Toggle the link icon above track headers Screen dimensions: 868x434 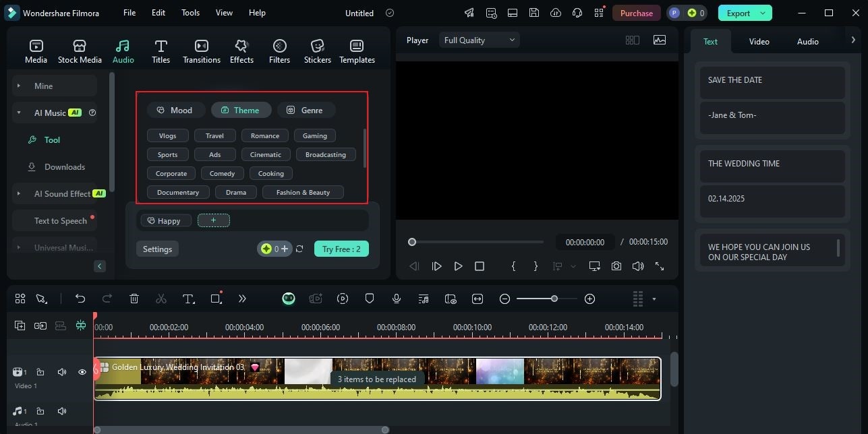coord(40,325)
